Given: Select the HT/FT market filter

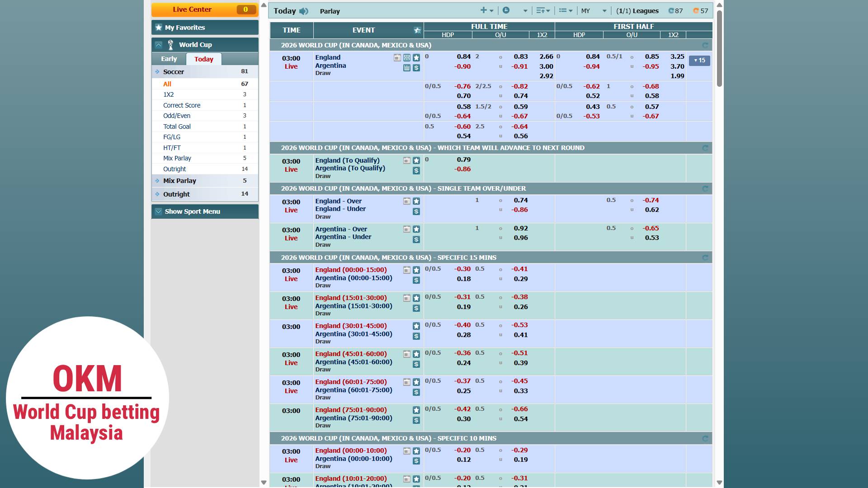Looking at the screenshot, I should click(x=205, y=148).
